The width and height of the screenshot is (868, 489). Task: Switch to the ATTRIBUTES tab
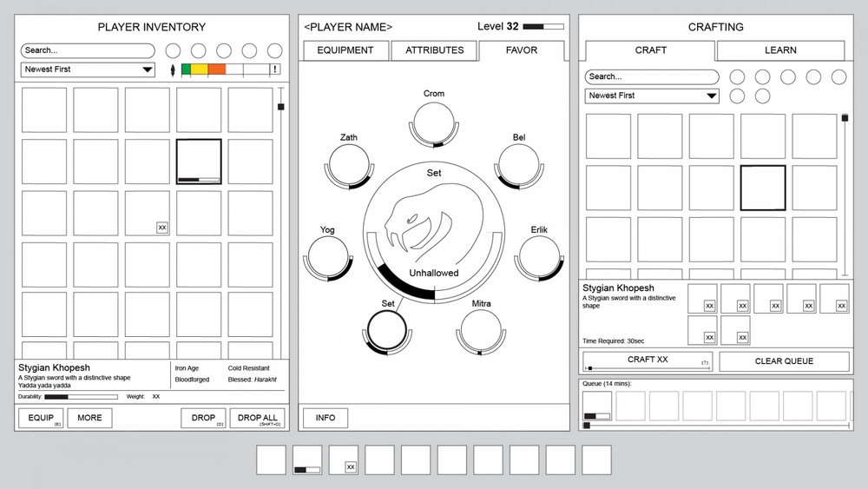pos(435,50)
